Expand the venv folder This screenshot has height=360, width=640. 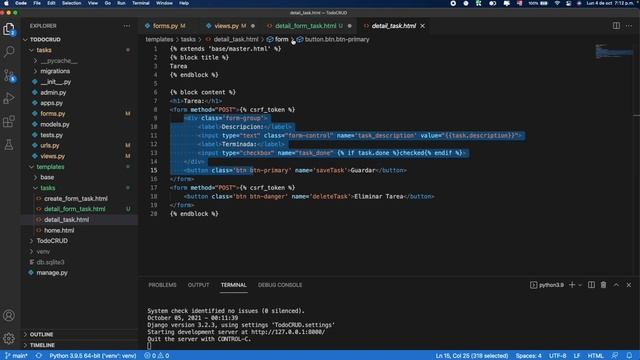pyautogui.click(x=43, y=251)
